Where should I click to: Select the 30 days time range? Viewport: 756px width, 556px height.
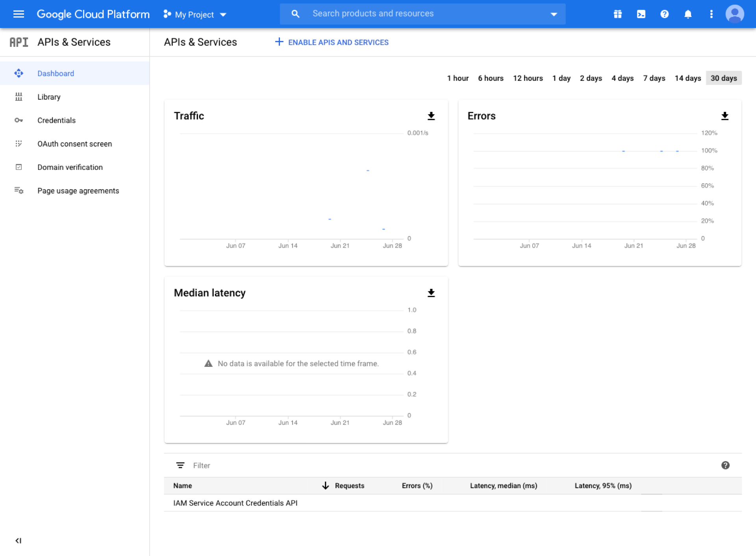click(x=724, y=78)
